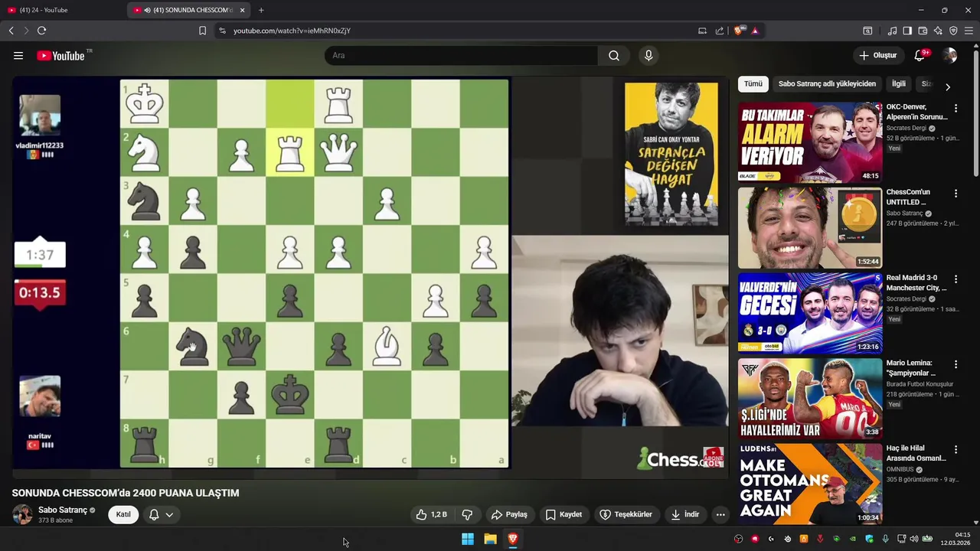
Task: Click 'OKC-Denver, Alperen'in Sorunu' title
Action: click(916, 112)
